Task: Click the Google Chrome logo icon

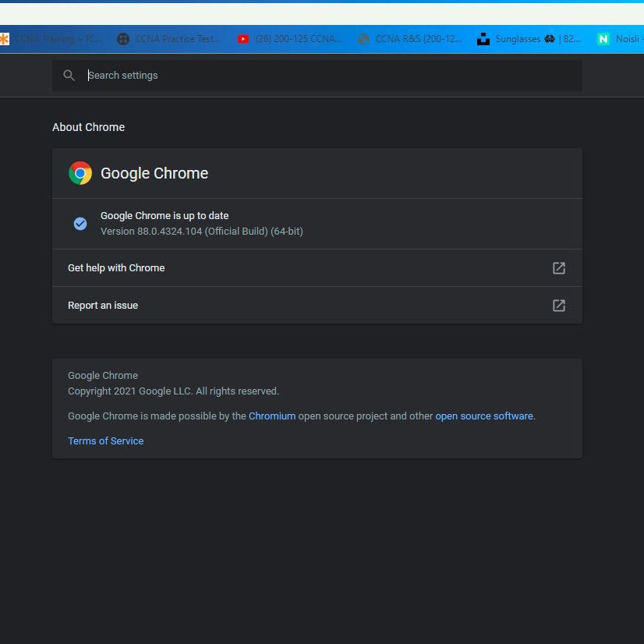Action: pyautogui.click(x=80, y=173)
